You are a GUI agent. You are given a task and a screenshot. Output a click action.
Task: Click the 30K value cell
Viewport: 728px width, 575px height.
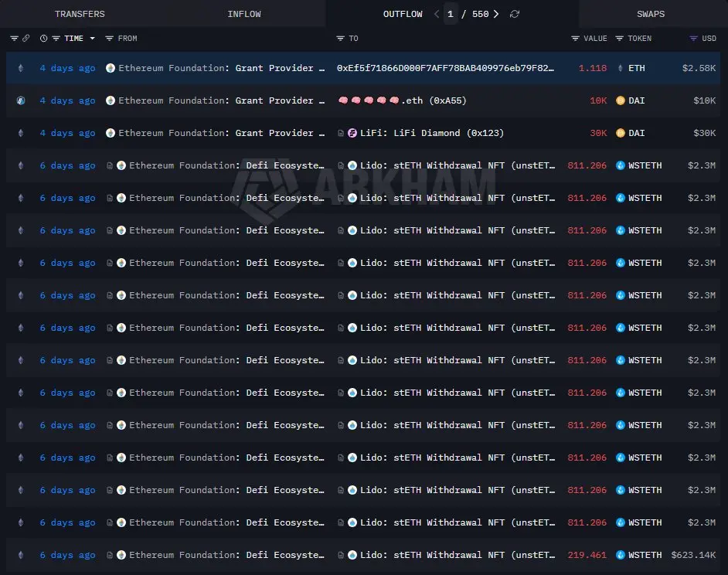point(598,133)
